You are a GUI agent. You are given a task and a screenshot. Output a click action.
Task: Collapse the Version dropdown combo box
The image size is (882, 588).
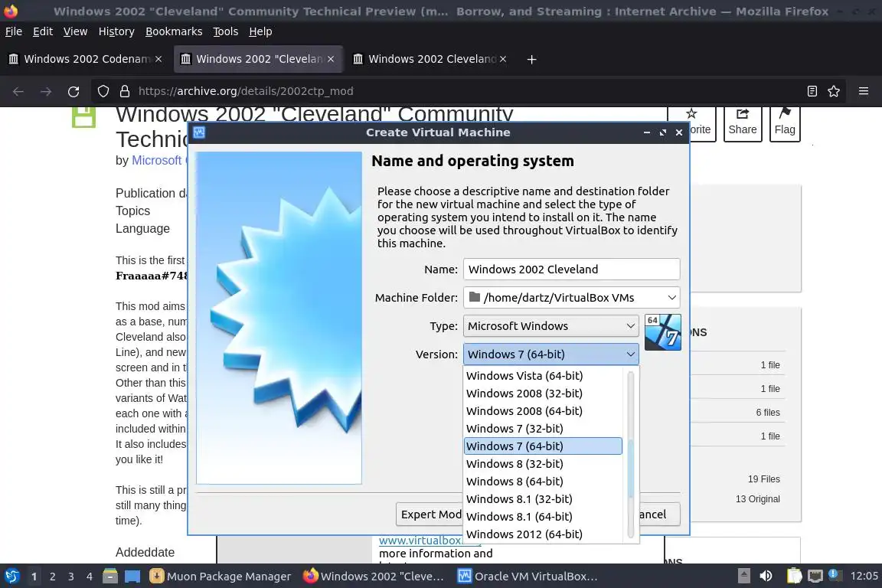[x=551, y=354]
